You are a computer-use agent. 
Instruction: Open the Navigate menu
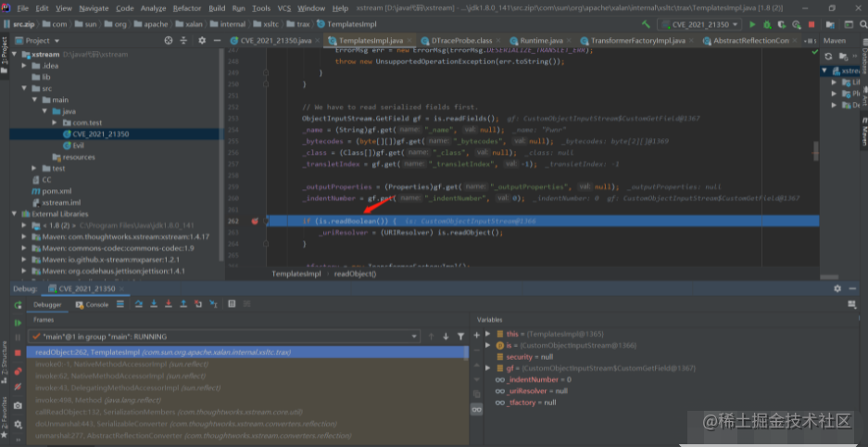(94, 8)
